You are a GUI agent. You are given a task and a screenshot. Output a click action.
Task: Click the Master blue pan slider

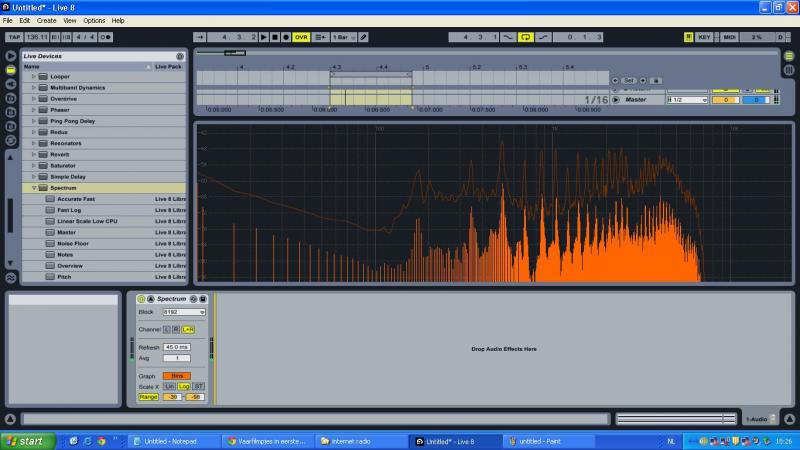756,100
